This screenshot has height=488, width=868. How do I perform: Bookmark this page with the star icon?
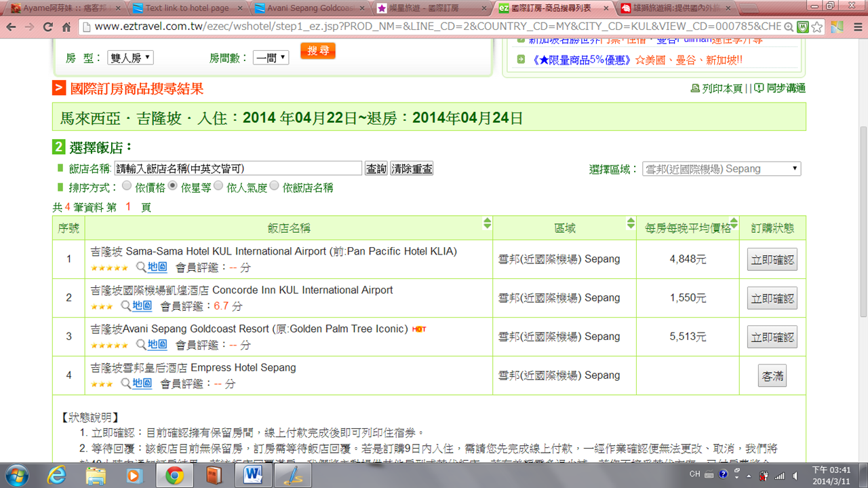[817, 27]
